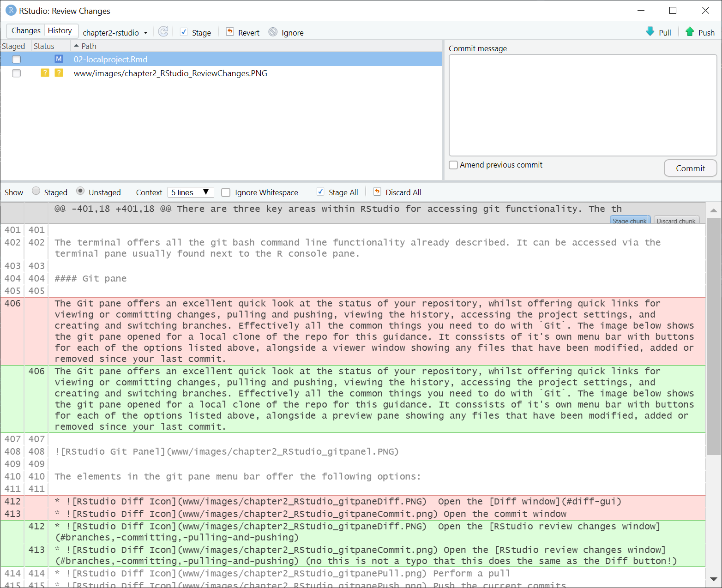Click the removed line 412 Diff window text
722x588 pixels.
point(338,501)
